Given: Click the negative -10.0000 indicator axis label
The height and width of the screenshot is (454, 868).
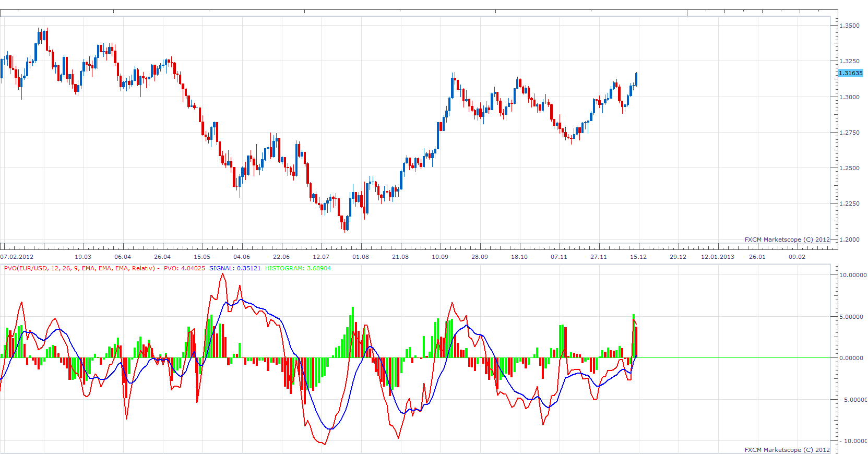Looking at the screenshot, I should pyautogui.click(x=853, y=441).
